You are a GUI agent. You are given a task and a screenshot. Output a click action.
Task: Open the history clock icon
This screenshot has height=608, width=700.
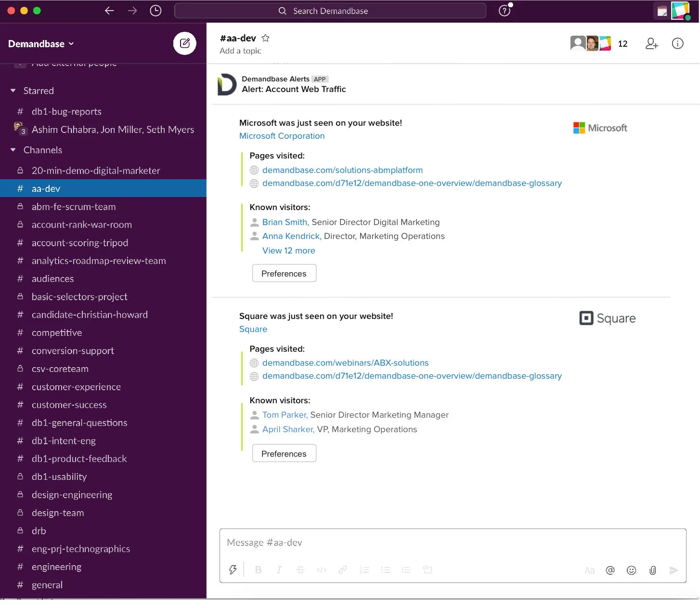pos(156,11)
